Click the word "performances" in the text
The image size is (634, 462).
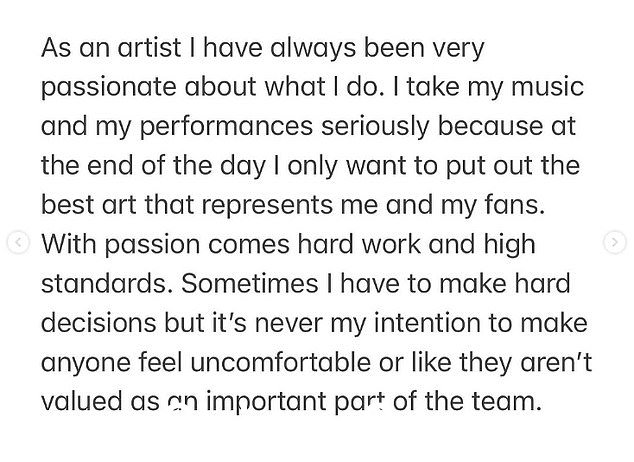(226, 128)
